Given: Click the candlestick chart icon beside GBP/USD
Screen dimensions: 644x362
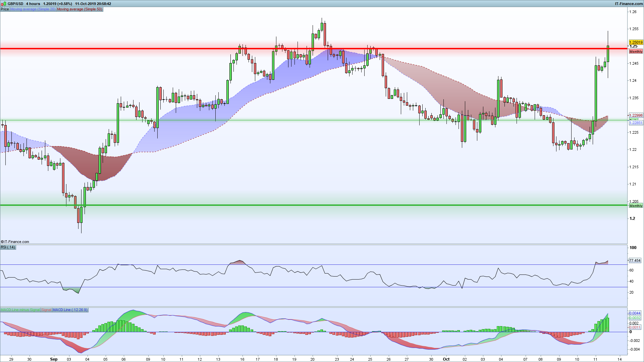Looking at the screenshot, I should [4, 4].
